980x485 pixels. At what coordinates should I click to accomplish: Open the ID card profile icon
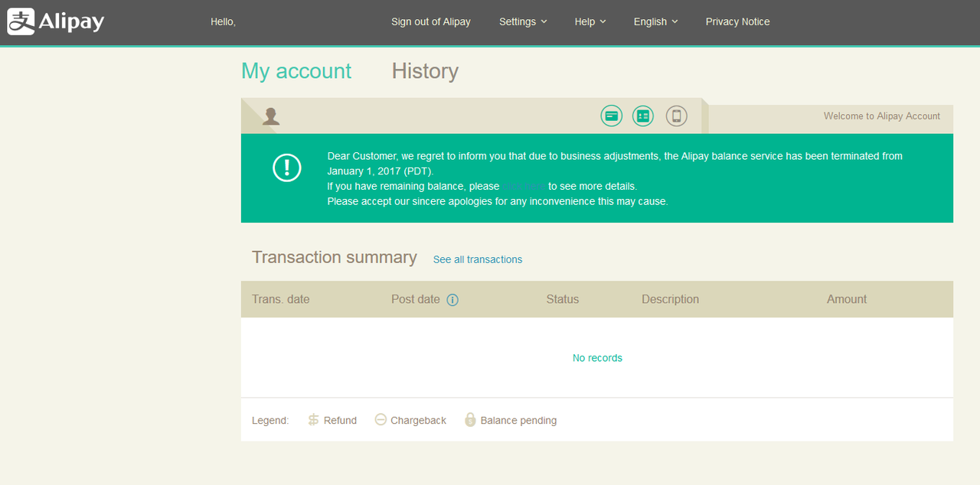click(643, 116)
